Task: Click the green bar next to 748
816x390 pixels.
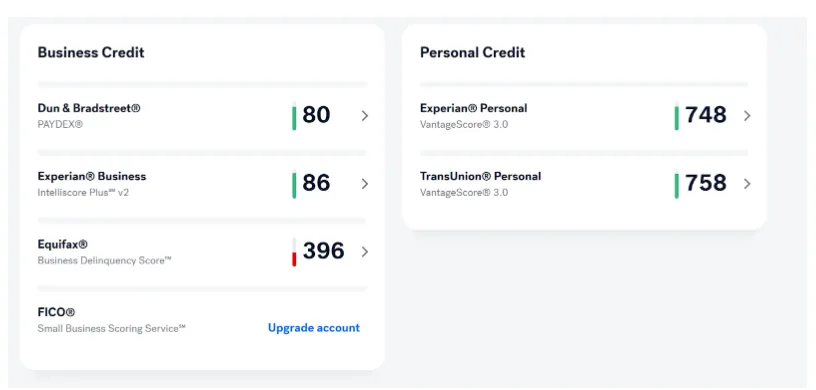Action: 677,116
